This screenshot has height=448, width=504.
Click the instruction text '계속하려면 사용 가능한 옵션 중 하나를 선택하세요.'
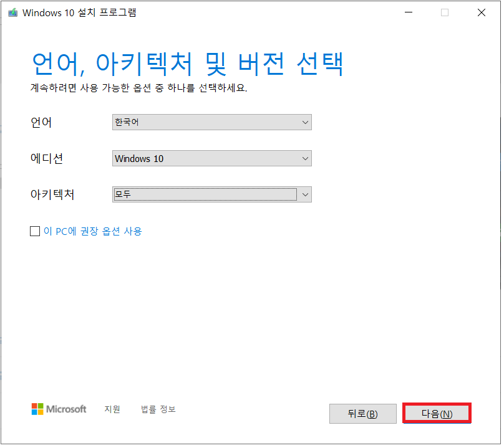coord(140,88)
